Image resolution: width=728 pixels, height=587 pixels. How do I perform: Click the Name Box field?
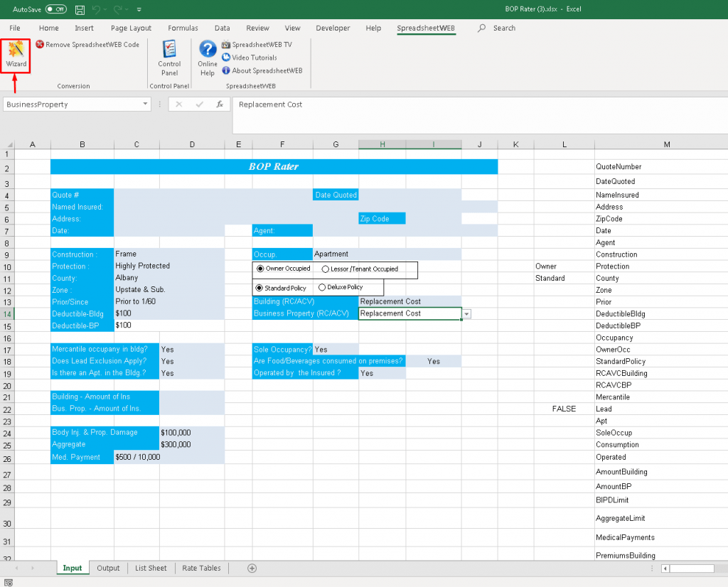tap(72, 104)
